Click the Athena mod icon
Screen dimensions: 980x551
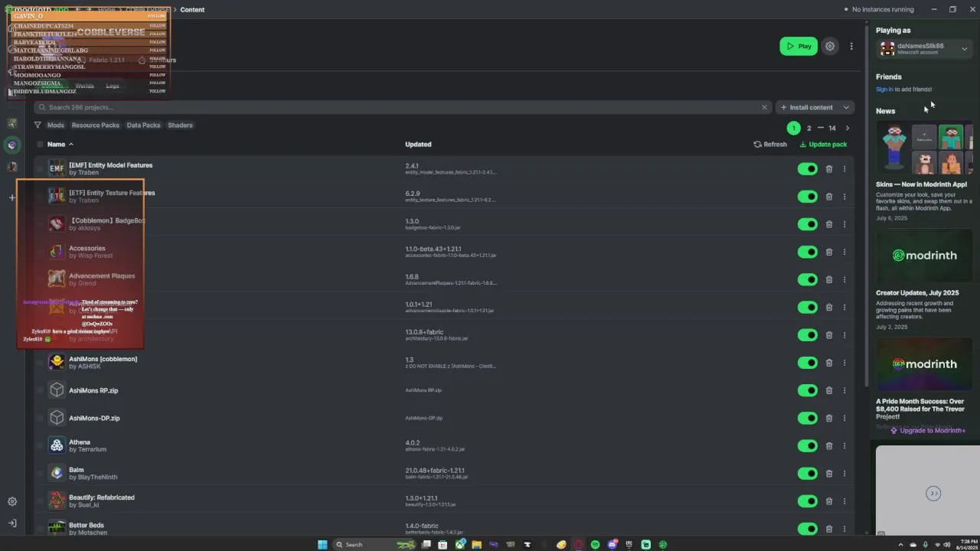[x=57, y=445]
